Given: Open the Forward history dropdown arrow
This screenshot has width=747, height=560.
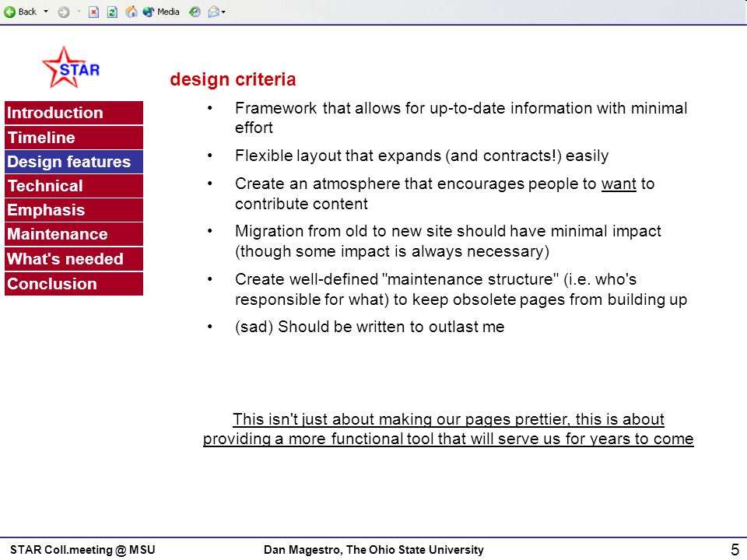Looking at the screenshot, I should pos(79,12).
